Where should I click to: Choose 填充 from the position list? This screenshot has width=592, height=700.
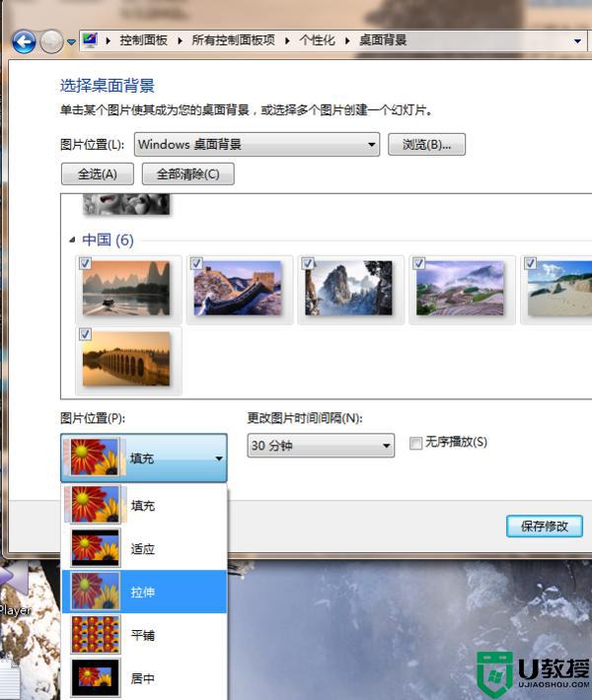(144, 505)
